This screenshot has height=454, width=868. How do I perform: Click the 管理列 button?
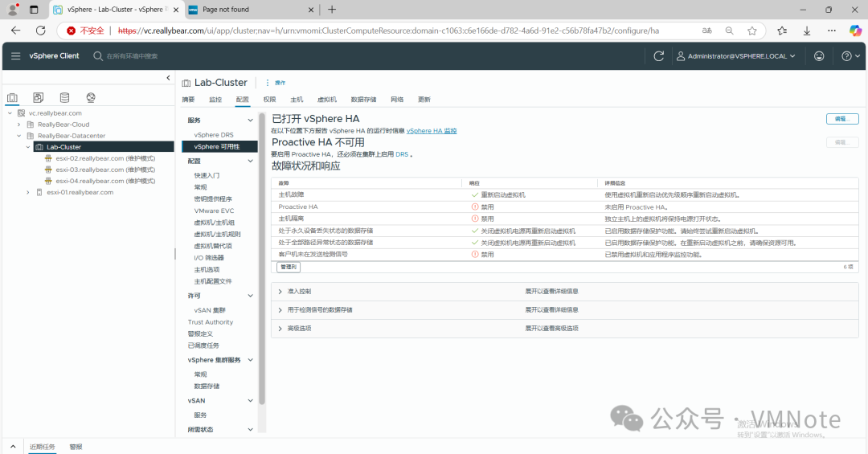click(x=289, y=267)
